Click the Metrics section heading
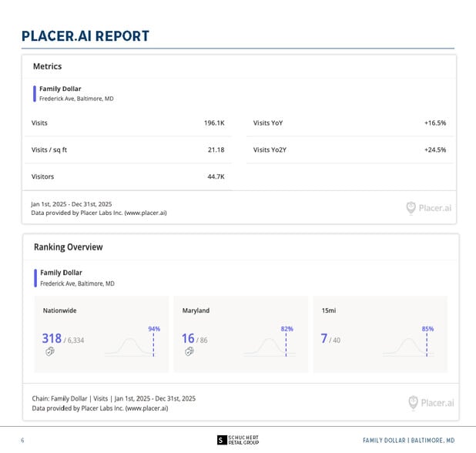Image resolution: width=476 pixels, height=453 pixels. click(47, 67)
